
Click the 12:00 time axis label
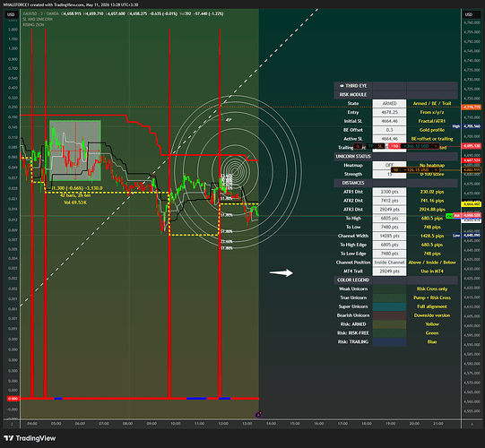tap(223, 423)
